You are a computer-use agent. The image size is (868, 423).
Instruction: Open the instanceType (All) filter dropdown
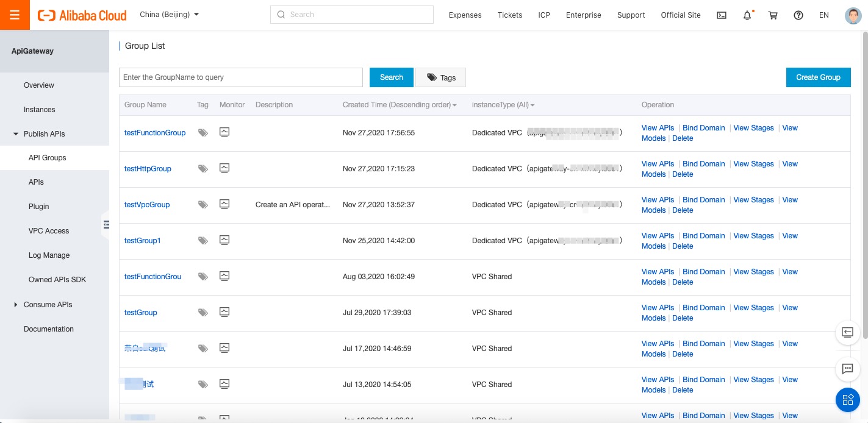pos(503,105)
